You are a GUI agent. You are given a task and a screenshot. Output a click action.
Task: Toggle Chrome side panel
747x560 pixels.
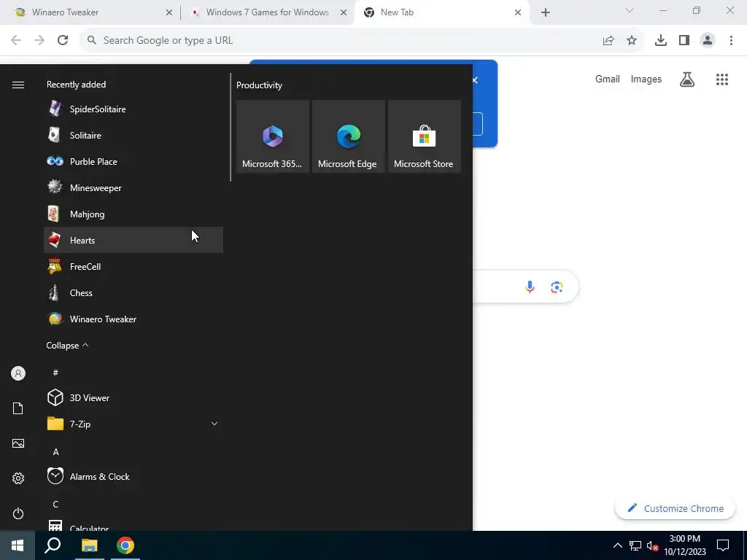684,41
